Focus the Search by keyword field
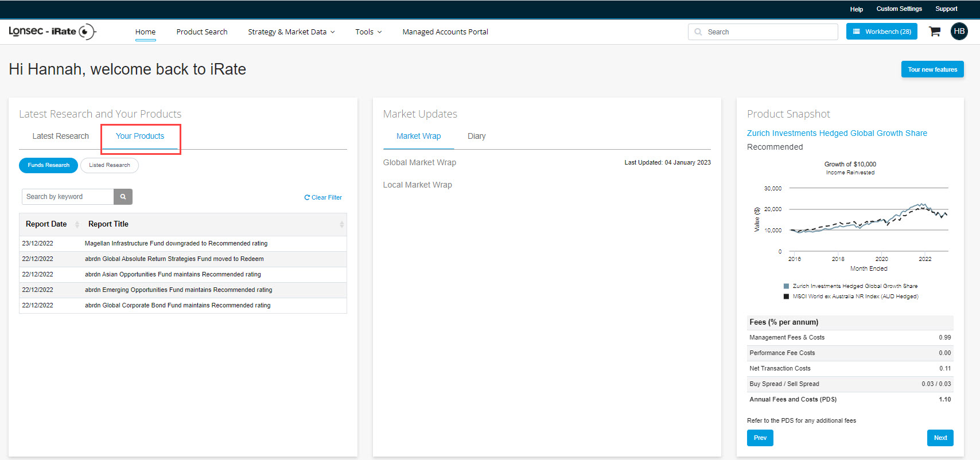Screen dimensions: 980x460 click(68, 197)
